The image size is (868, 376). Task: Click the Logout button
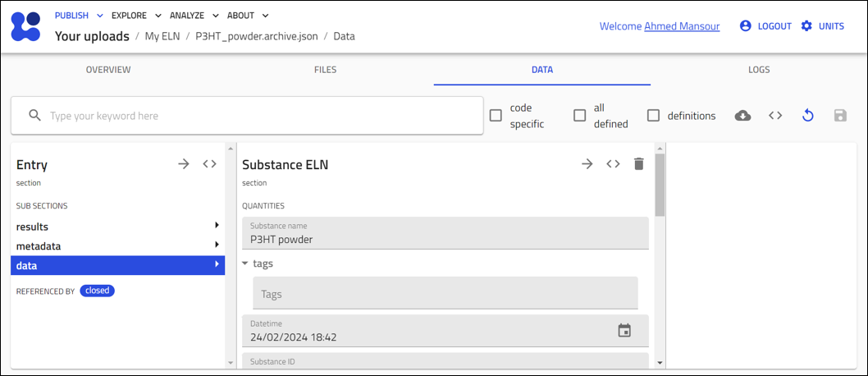(766, 26)
